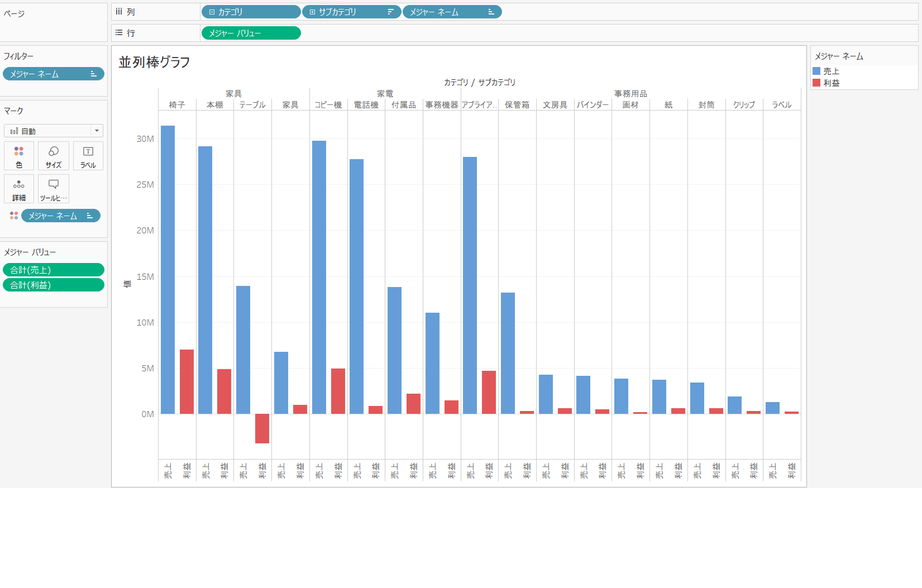
Task: Select the 合計(売上) measure value pill
Action: coord(54,270)
